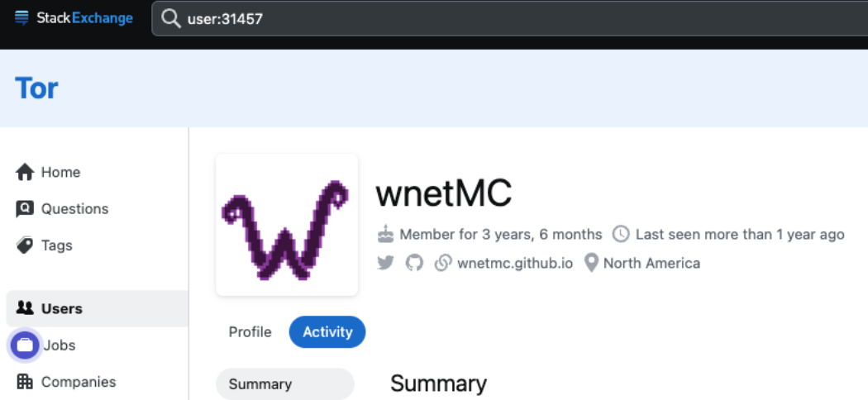Click the wnetMC avatar image
This screenshot has width=868, height=400.
click(x=287, y=225)
